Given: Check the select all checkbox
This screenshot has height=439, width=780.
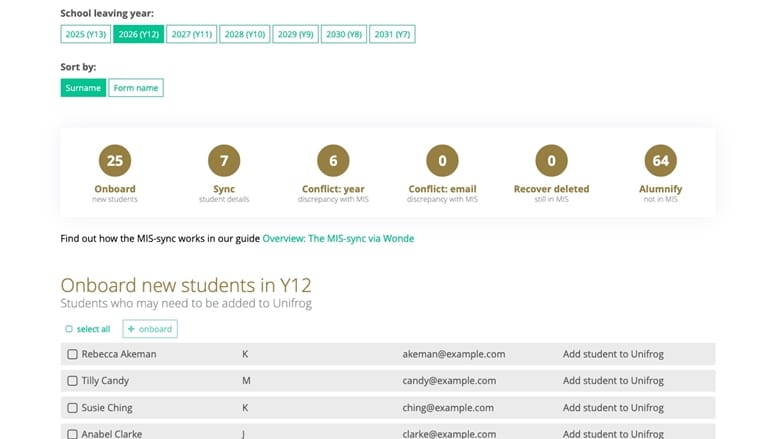Looking at the screenshot, I should click(x=69, y=329).
